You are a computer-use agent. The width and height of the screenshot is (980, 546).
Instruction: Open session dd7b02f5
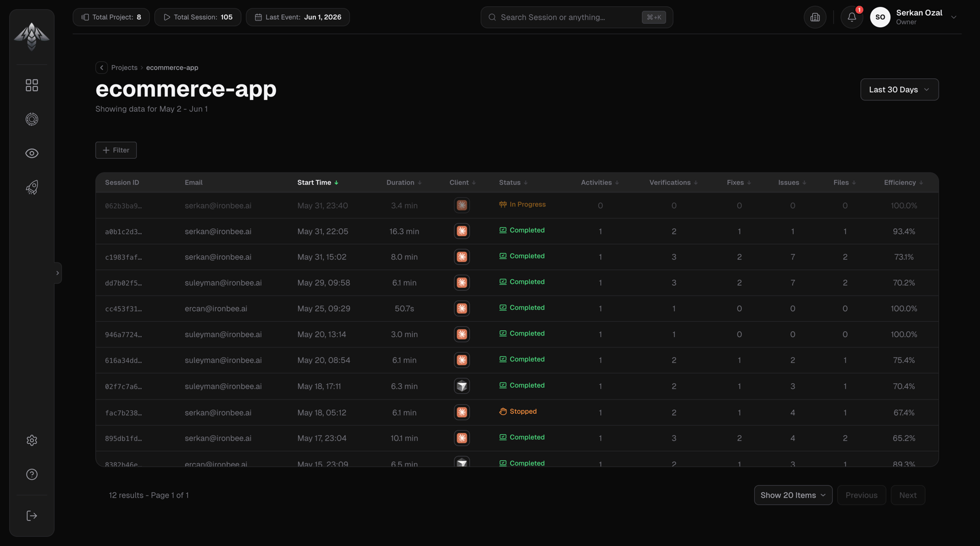pos(123,283)
